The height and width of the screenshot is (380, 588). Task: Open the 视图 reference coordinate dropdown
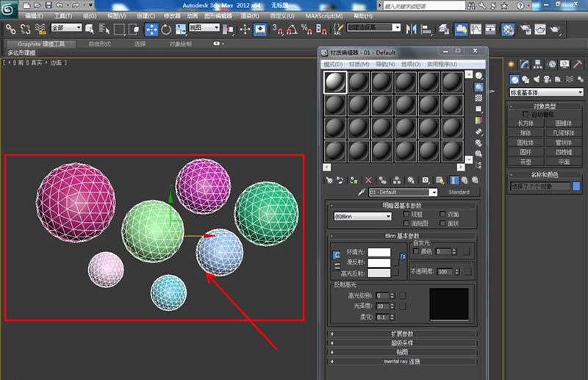(x=204, y=27)
